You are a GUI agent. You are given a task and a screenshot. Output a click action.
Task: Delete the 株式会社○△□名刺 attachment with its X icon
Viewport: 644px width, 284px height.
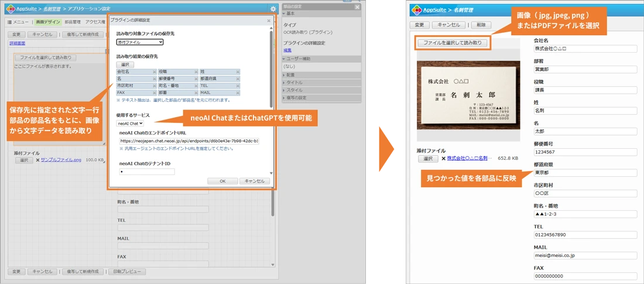click(x=444, y=158)
